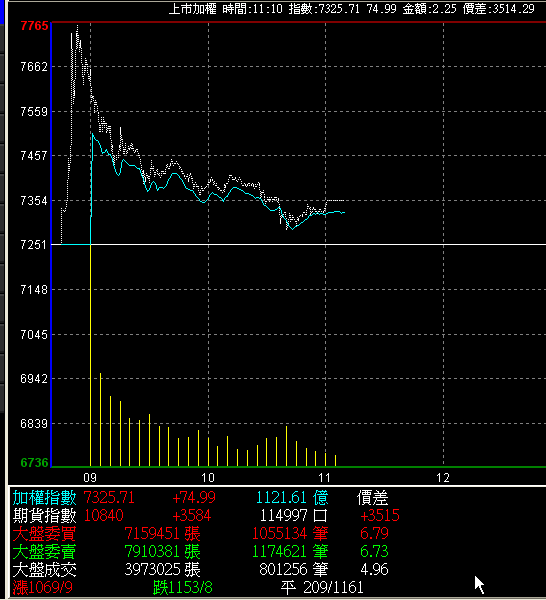The height and width of the screenshot is (600, 546).
Task: Select the 7662 price axis label
Action: click(x=34, y=67)
